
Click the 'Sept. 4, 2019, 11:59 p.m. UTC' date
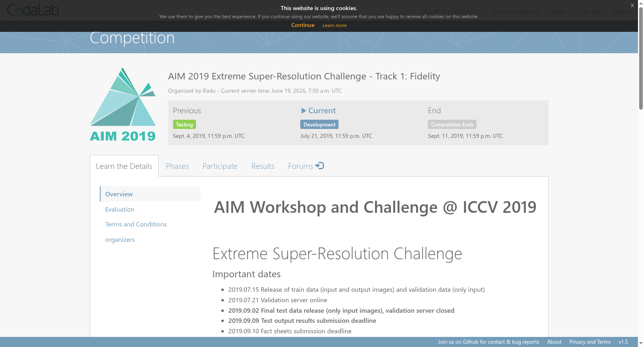pos(208,136)
